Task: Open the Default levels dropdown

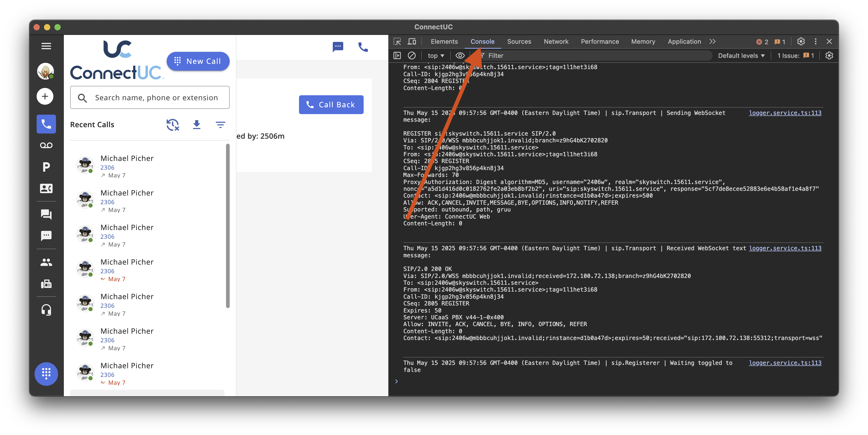Action: pos(741,56)
